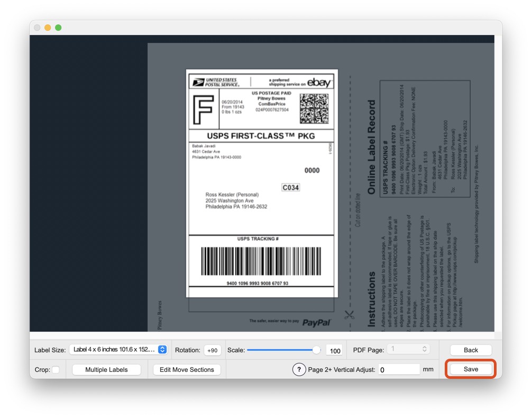Image resolution: width=532 pixels, height=418 pixels.
Task: Save the label with the Save button
Action: (x=470, y=369)
